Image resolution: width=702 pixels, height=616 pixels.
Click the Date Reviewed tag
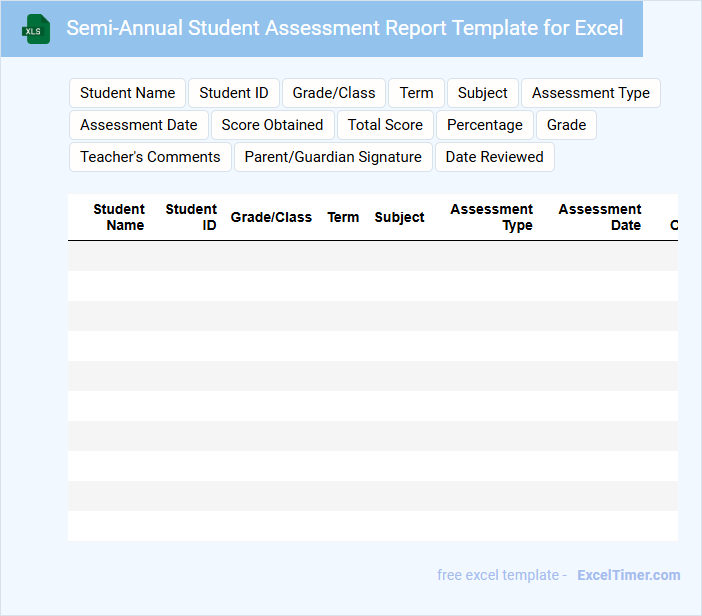coord(494,157)
